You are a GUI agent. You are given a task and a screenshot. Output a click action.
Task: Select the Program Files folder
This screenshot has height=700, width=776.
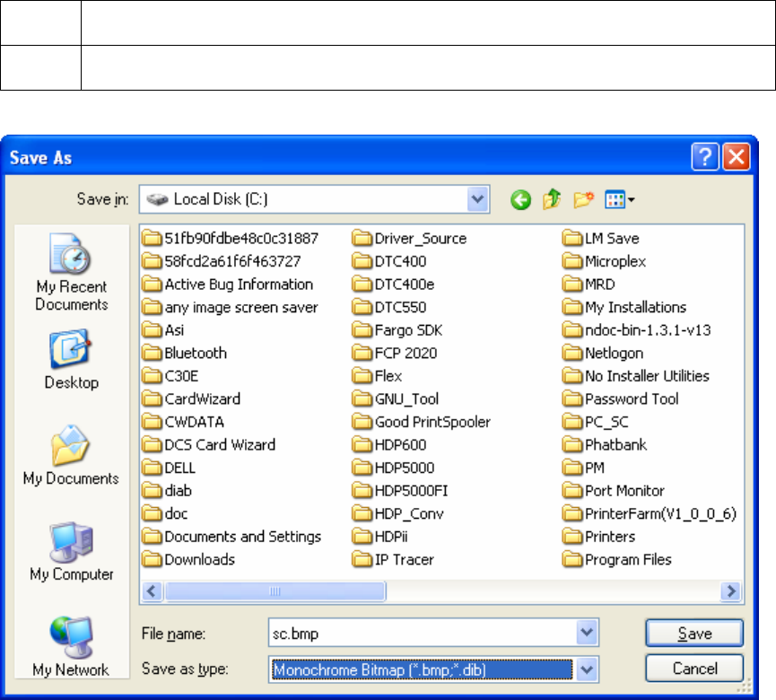628,560
